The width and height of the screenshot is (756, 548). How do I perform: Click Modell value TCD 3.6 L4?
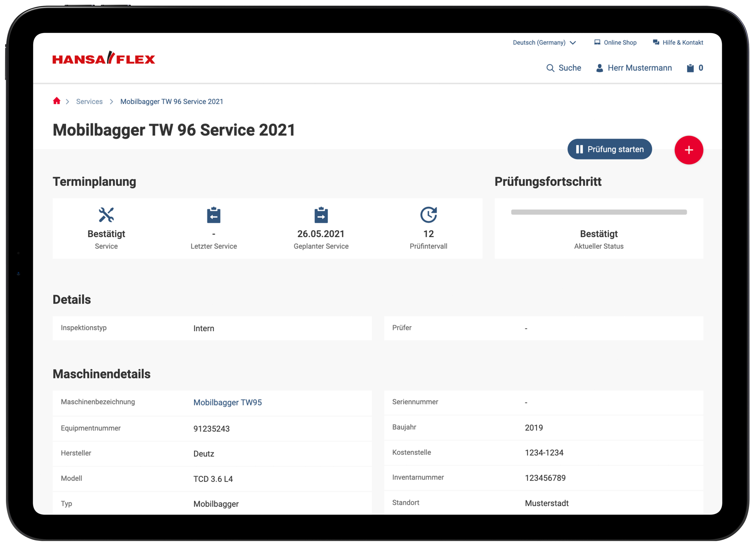(213, 479)
